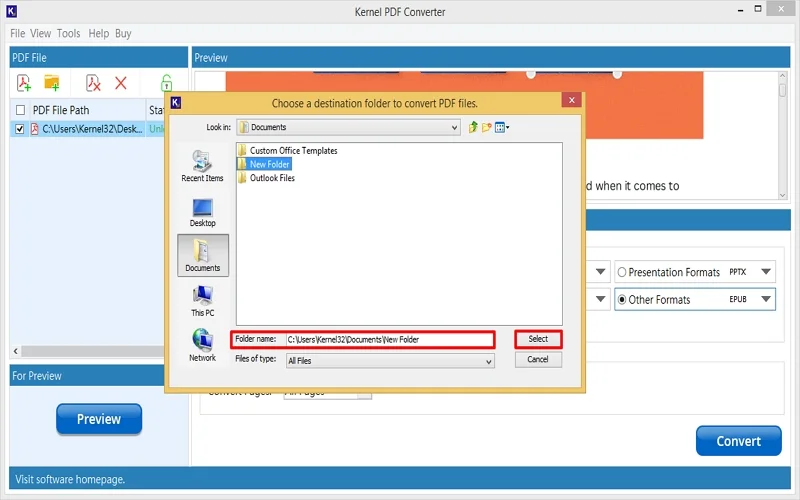
Task: Click the dialog's Kernel logo icon
Action: coord(176,103)
